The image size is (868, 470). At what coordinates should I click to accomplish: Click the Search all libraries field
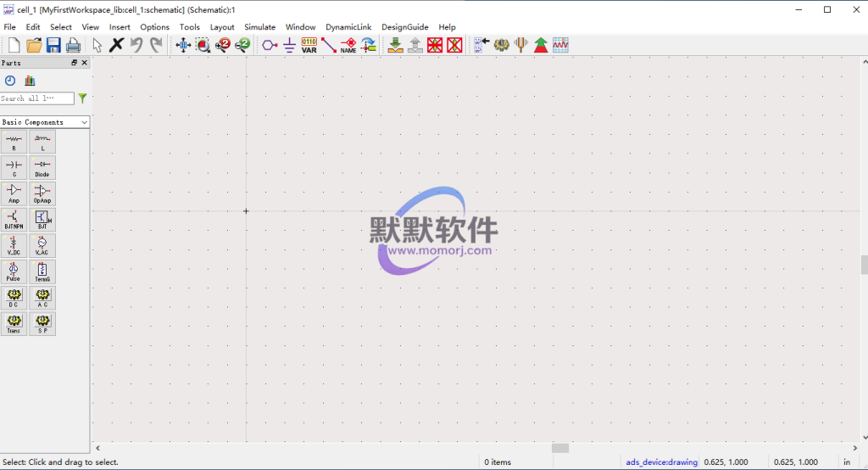coord(37,98)
